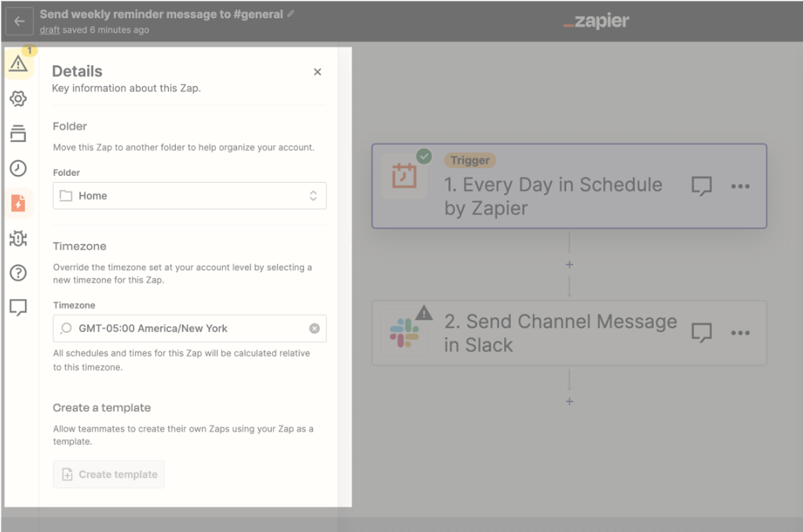
Task: Clear the America/New York timezone value
Action: 315,328
